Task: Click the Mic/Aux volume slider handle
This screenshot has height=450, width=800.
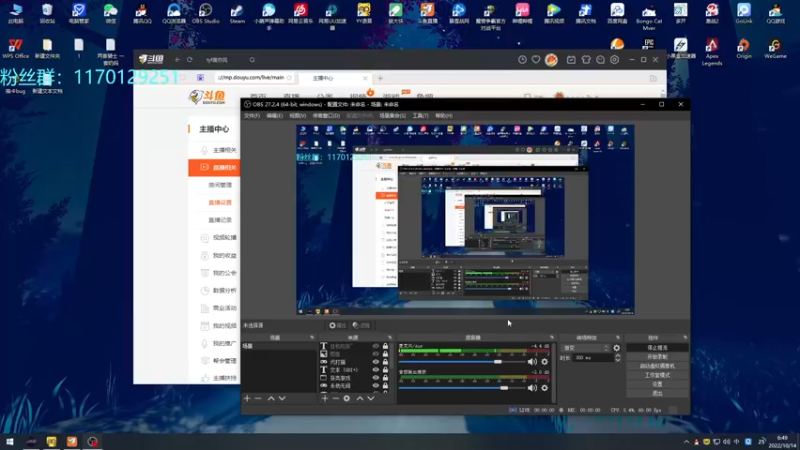Action: 497,362
